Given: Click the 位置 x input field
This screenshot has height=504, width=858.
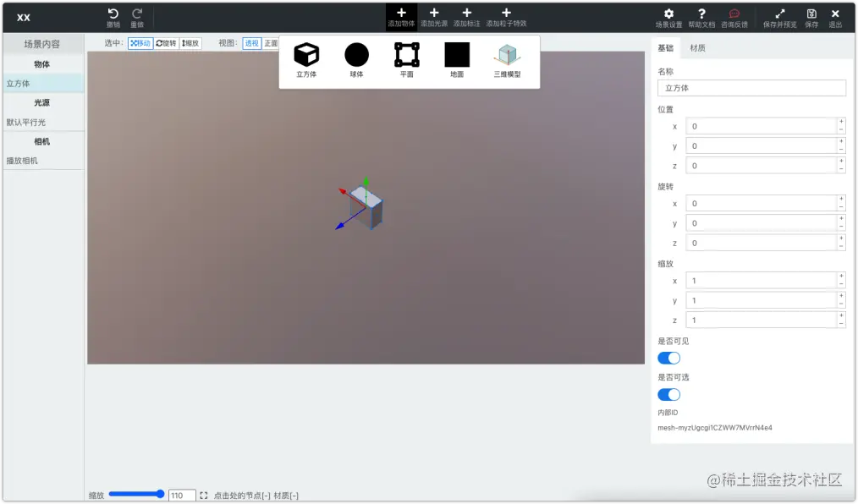Looking at the screenshot, I should tap(762, 126).
